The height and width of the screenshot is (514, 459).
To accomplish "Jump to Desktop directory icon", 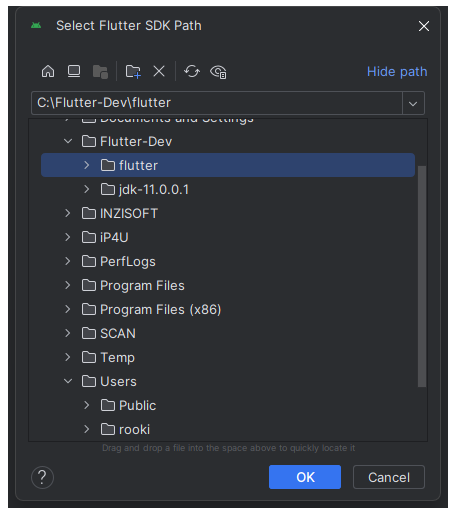I will (x=74, y=71).
